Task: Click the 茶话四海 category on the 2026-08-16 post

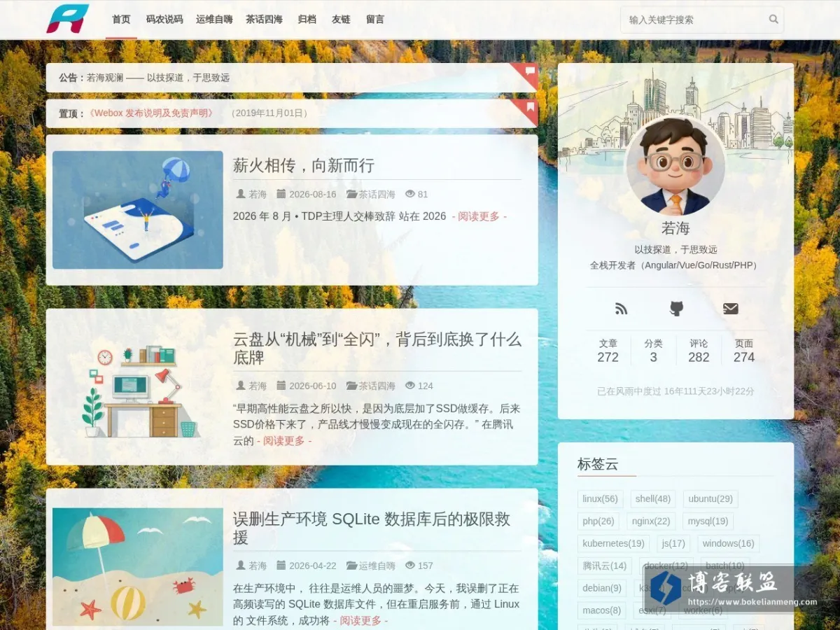Action: 377,194
